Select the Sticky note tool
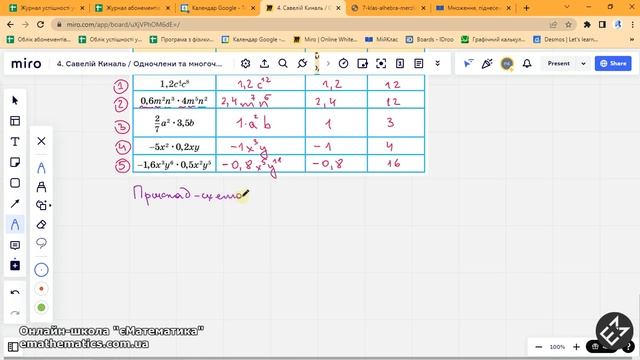This screenshot has width=640, height=360. (x=15, y=162)
